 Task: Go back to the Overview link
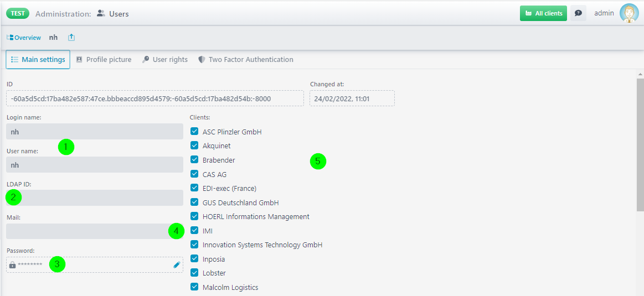pyautogui.click(x=28, y=38)
